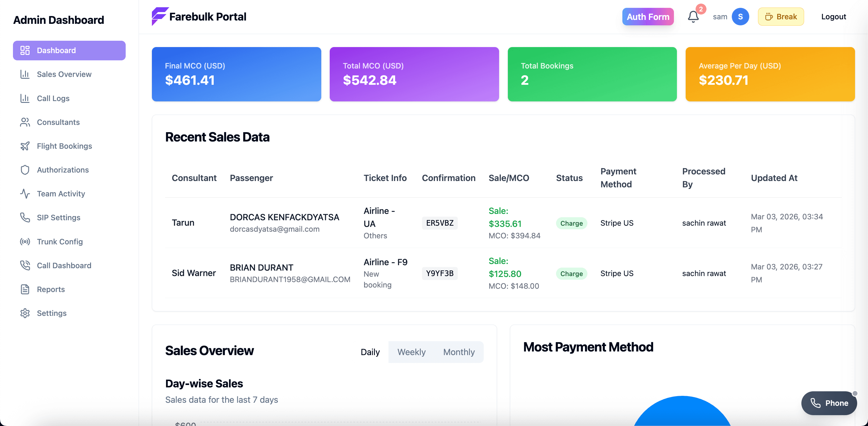Click sam's blue avatar circle
Screen dimensions: 868x426
coord(740,17)
